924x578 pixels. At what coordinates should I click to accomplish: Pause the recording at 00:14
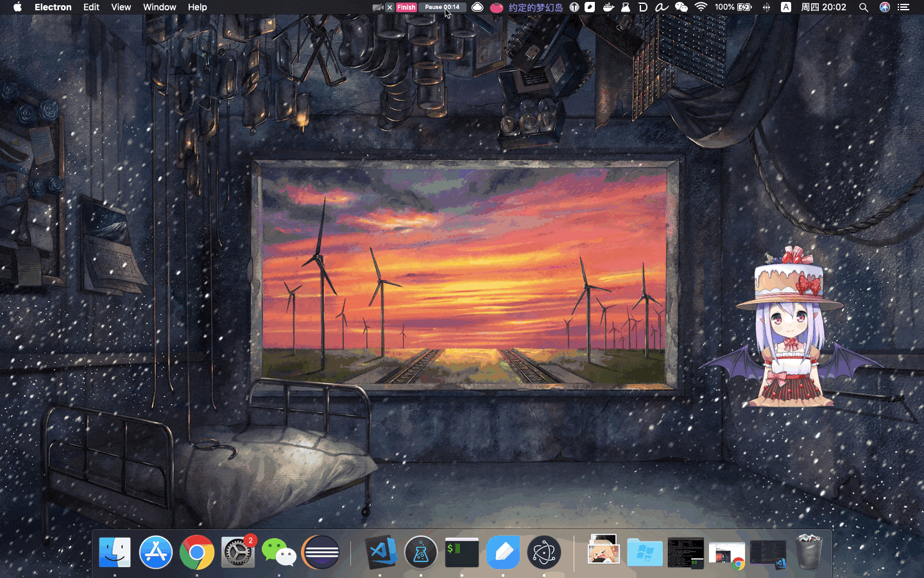pos(442,7)
